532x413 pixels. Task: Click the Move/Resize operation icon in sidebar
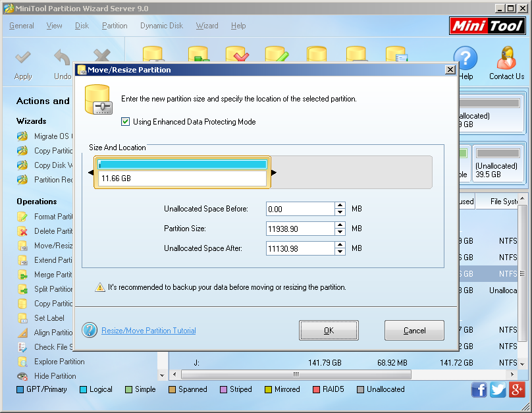coord(22,246)
